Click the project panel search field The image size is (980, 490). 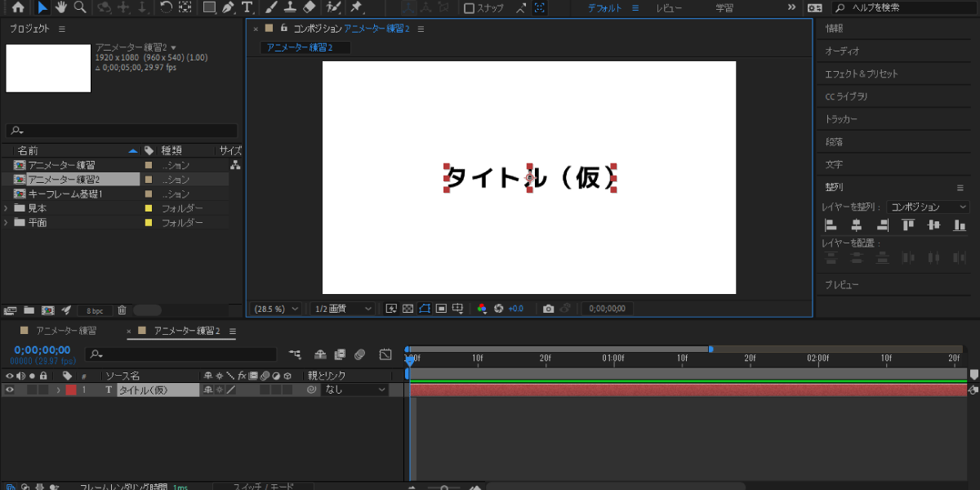(122, 131)
